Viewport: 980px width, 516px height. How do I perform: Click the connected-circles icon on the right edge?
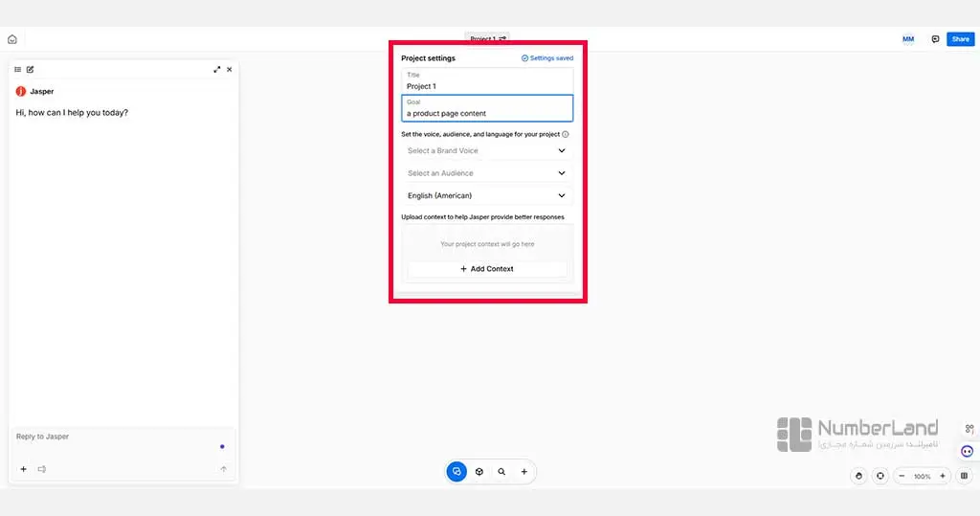tap(969, 429)
